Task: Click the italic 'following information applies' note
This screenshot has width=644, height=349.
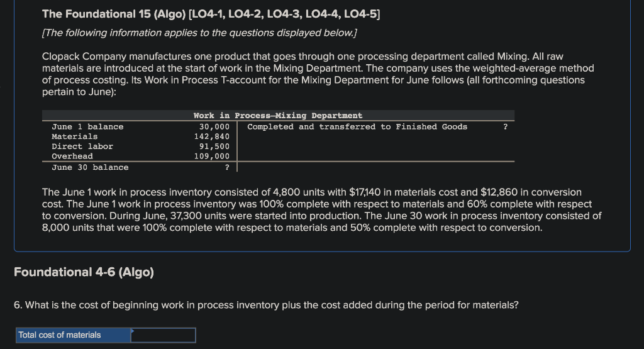Action: click(199, 33)
